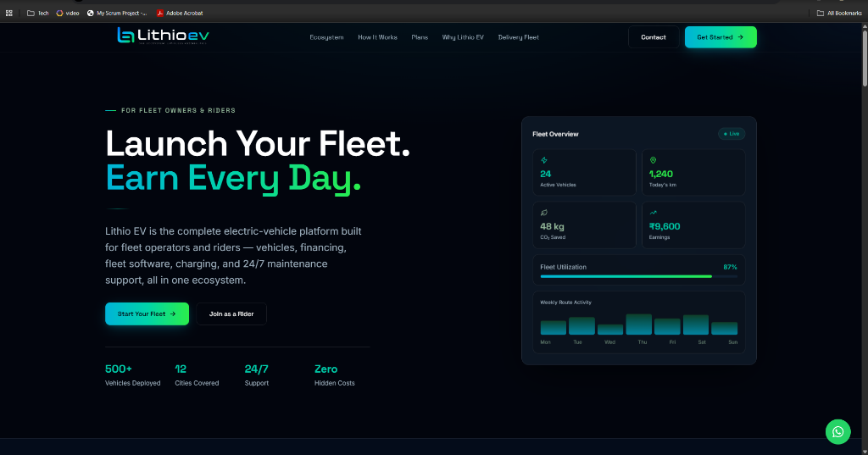Image resolution: width=868 pixels, height=455 pixels.
Task: Click the trend arrow icon on Earnings card
Action: pyautogui.click(x=654, y=213)
